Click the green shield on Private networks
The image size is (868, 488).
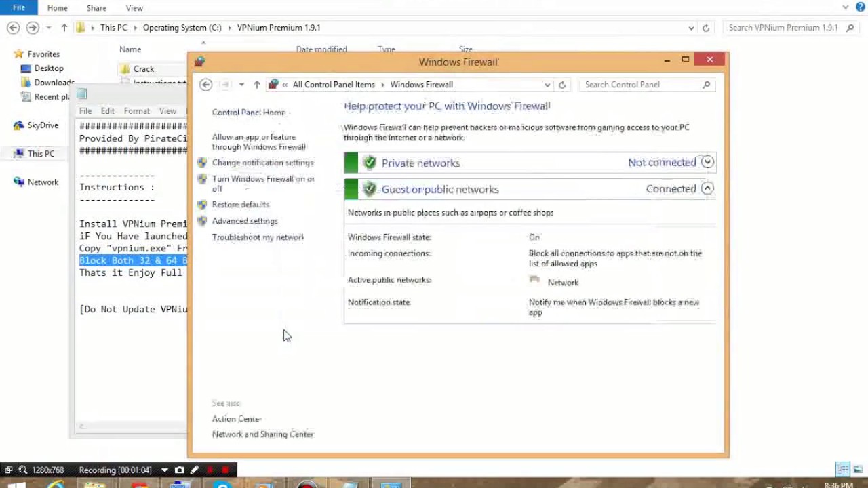(370, 163)
